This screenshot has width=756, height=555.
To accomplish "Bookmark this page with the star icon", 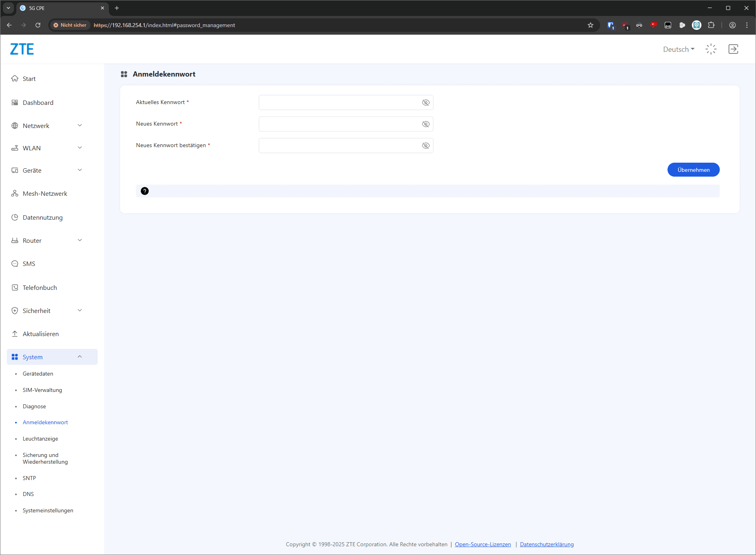I will 591,25.
